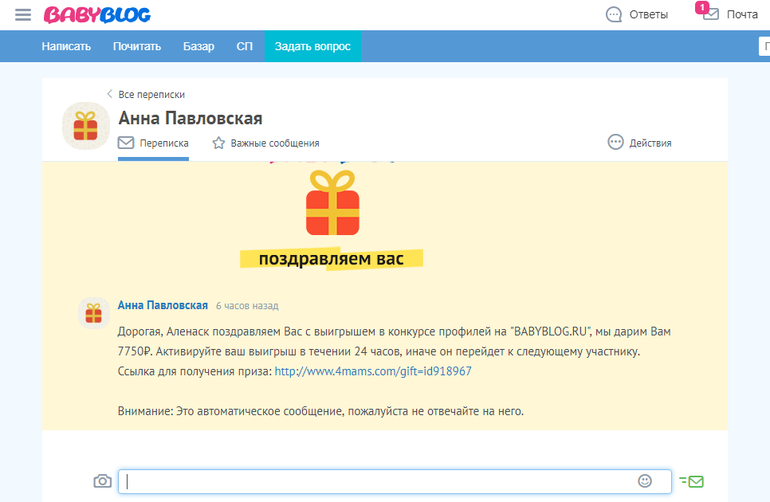770x502 pixels.
Task: Focus the message text input field
Action: pos(380,481)
